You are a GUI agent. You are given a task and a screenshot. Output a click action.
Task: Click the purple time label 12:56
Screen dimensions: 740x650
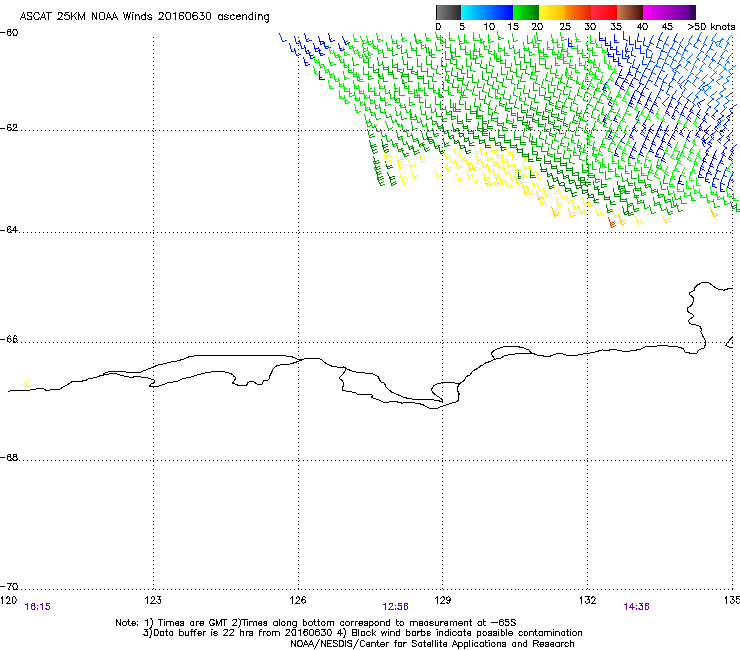pos(395,607)
